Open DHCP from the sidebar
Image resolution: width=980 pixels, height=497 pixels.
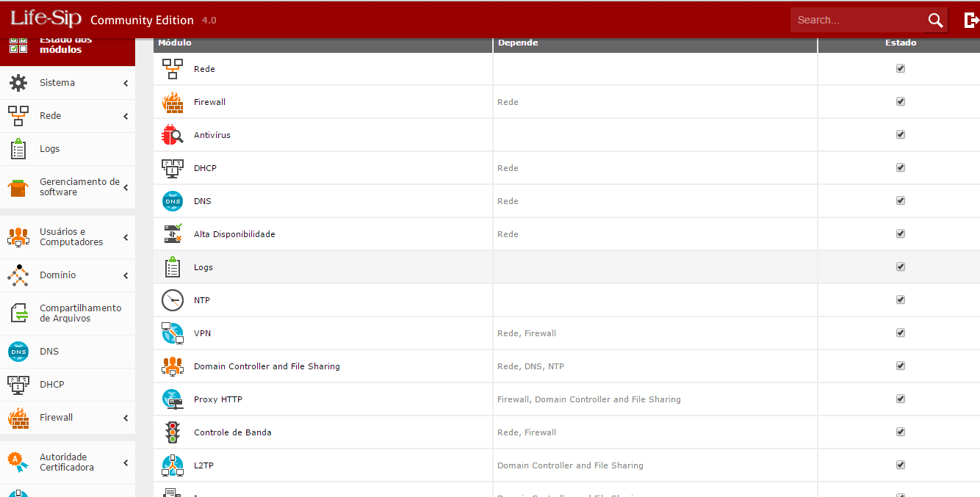[x=51, y=385]
